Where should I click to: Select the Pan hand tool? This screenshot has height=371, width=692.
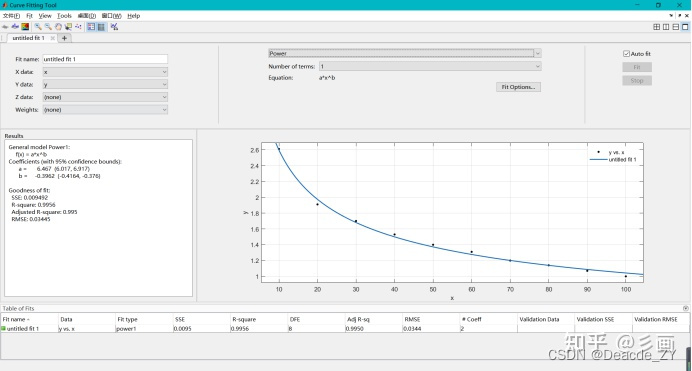coord(58,27)
